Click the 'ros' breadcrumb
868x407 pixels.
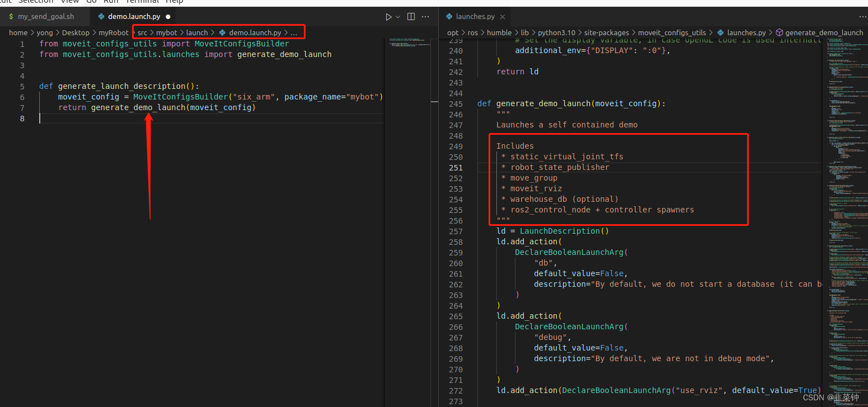[x=473, y=32]
